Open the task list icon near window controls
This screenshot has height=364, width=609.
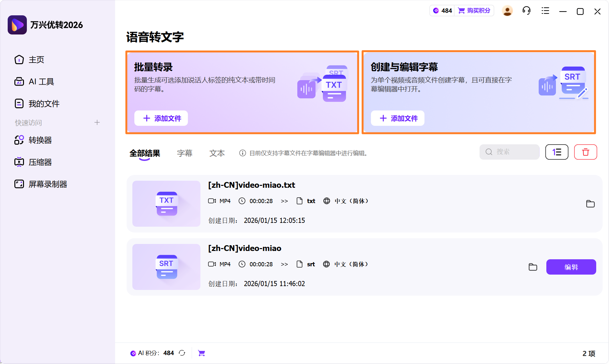pos(545,11)
